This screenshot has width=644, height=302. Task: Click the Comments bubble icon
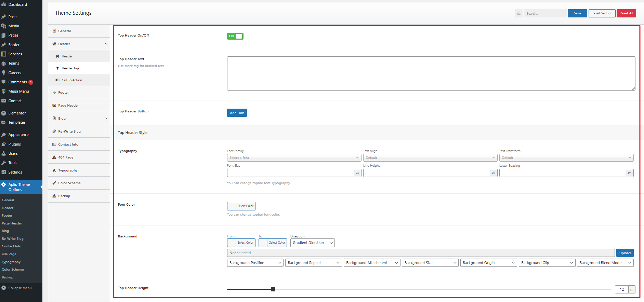click(4, 82)
